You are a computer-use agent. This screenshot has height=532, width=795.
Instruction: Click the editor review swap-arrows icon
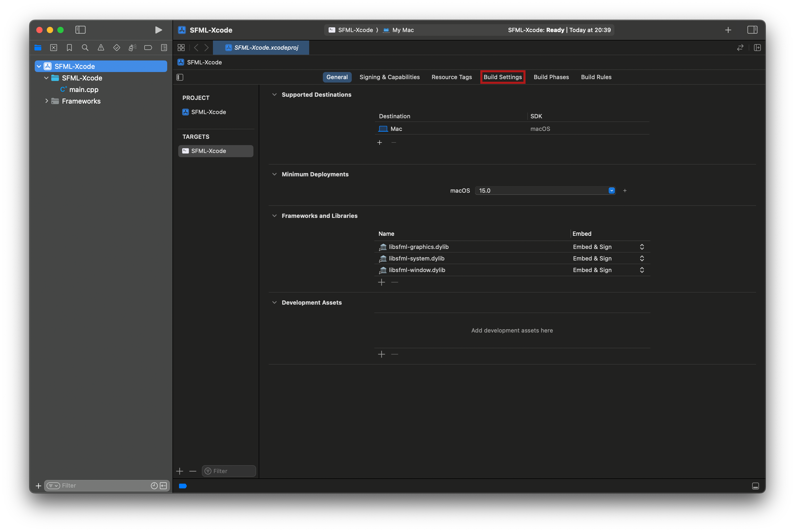(x=740, y=48)
